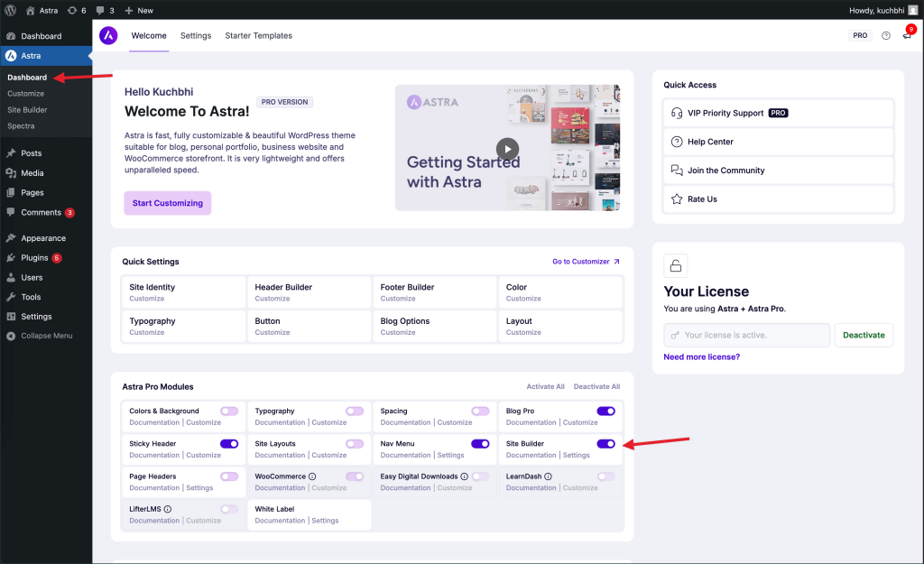The height and width of the screenshot is (564, 924).
Task: Open the help question-mark icon near PRO badge
Action: tap(885, 35)
